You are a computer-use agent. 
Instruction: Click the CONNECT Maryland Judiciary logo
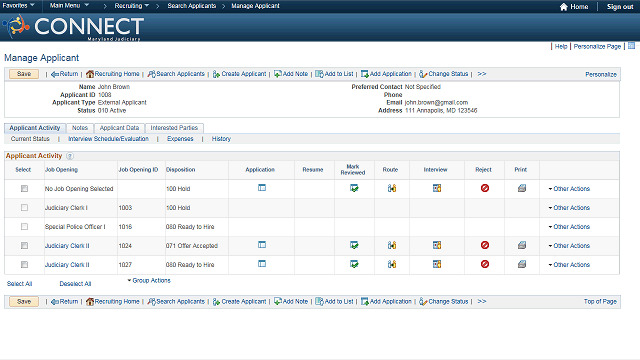pyautogui.click(x=73, y=27)
